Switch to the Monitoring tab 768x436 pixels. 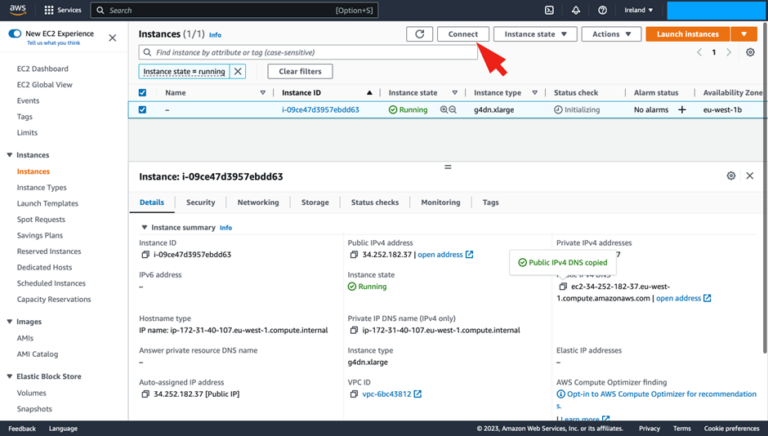click(440, 202)
